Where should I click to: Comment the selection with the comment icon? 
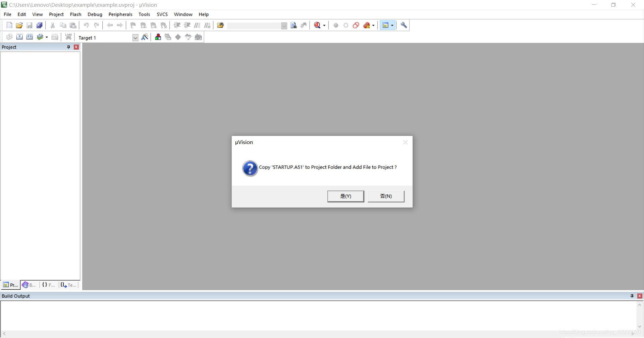(197, 25)
